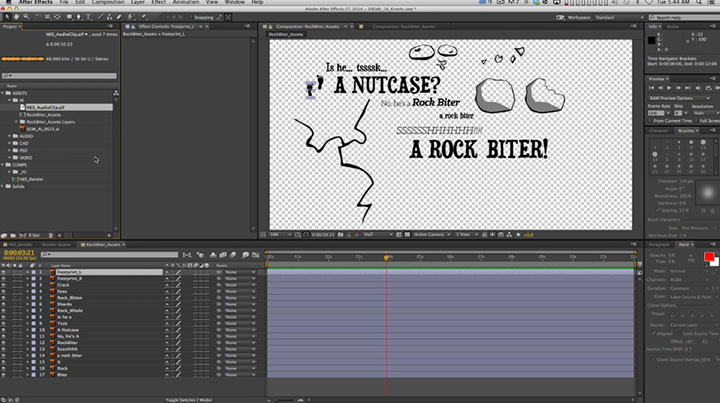The height and width of the screenshot is (403, 720).
Task: Expand the Footprint_R layer properties
Action: (x=27, y=279)
